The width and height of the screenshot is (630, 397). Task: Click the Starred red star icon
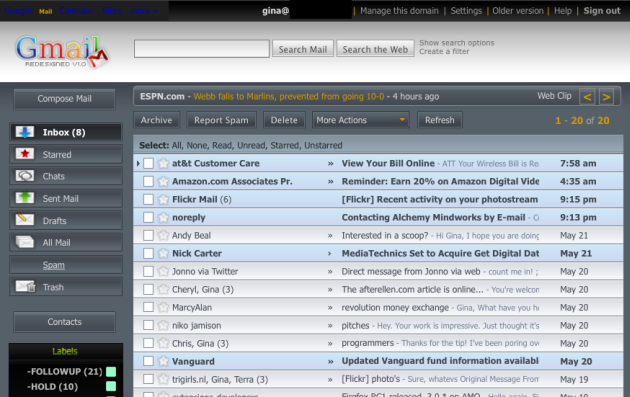coord(25,154)
